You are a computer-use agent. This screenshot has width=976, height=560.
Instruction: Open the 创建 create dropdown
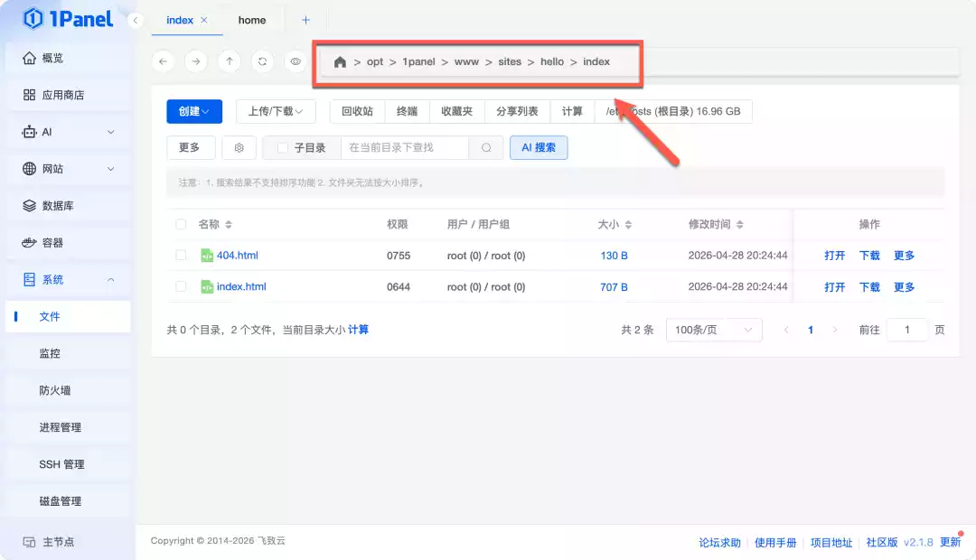pyautogui.click(x=193, y=111)
